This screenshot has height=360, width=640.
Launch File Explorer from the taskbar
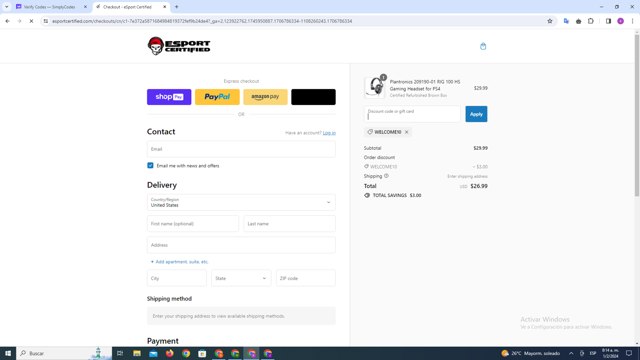point(137,353)
